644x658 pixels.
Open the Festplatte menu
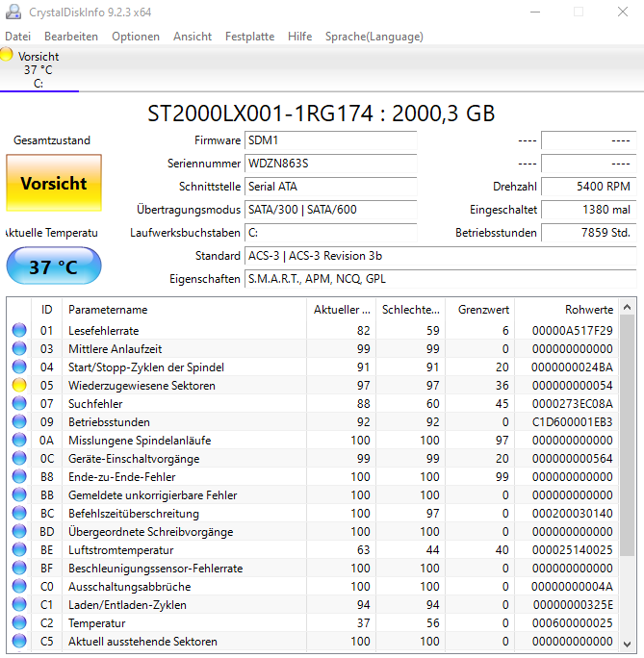(249, 37)
